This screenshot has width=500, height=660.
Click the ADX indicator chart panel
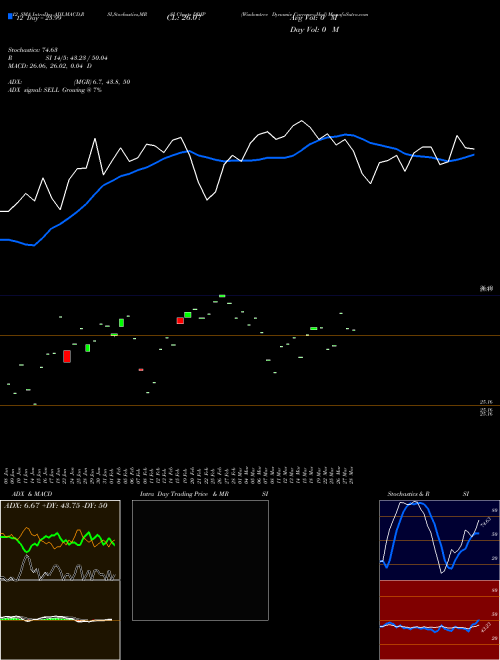click(x=60, y=540)
